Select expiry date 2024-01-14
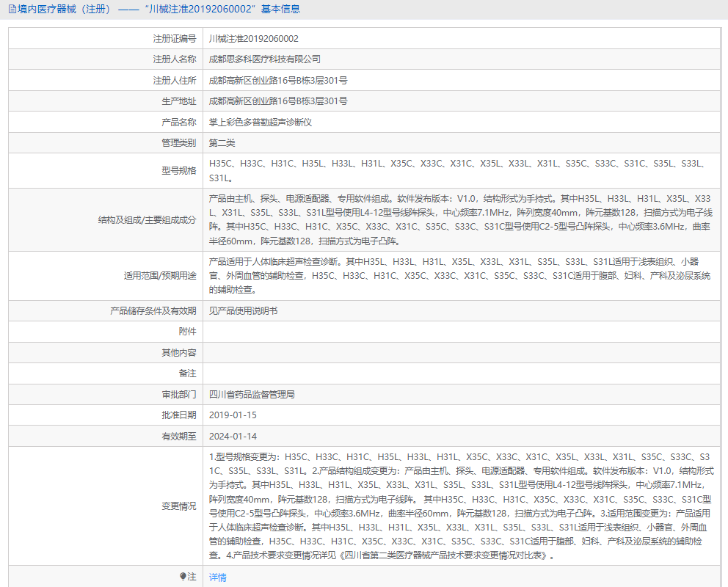This screenshot has width=728, height=587. (233, 436)
